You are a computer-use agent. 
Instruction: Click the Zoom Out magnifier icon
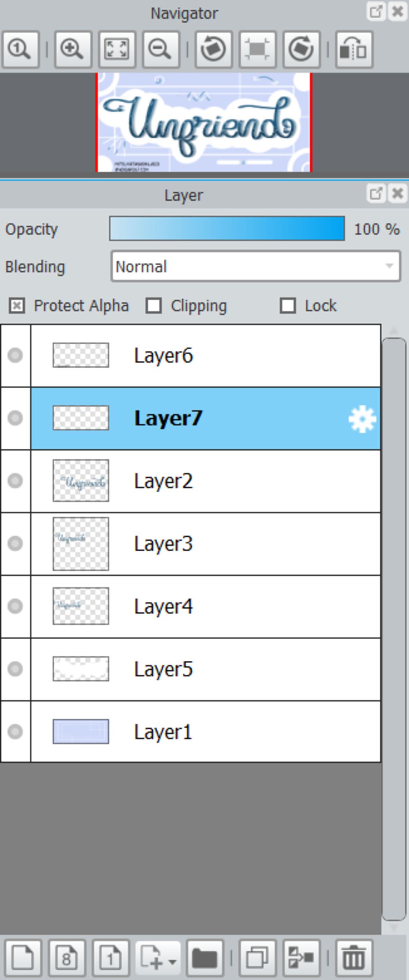[x=161, y=50]
